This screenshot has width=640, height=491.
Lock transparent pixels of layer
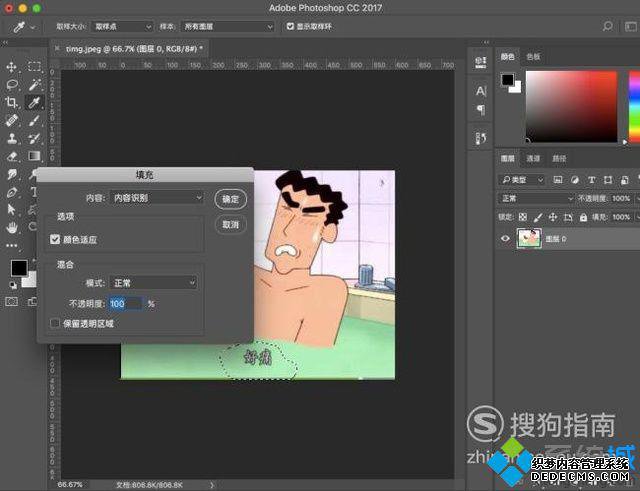[522, 217]
